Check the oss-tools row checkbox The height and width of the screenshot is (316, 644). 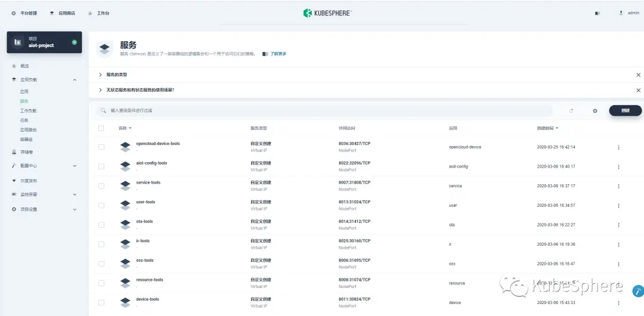(x=101, y=264)
